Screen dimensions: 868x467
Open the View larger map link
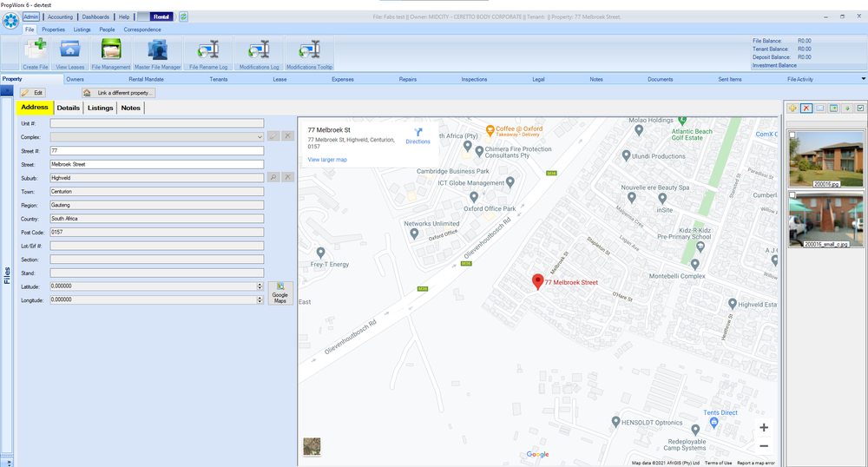(327, 160)
